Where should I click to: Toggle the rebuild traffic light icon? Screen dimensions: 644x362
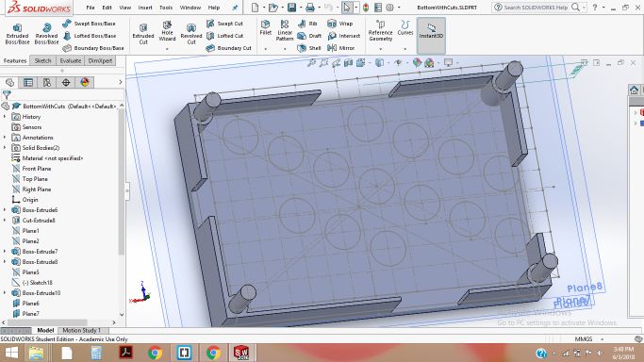pyautogui.click(x=366, y=8)
